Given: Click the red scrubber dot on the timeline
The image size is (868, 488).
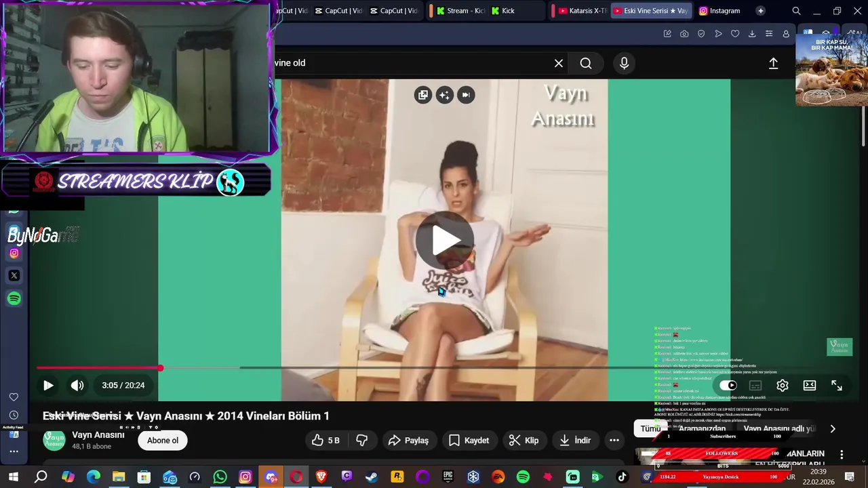Looking at the screenshot, I should [161, 368].
